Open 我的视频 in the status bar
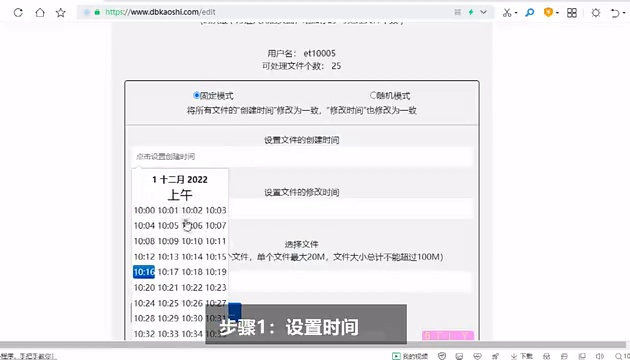The height and width of the screenshot is (360, 630). (410, 356)
